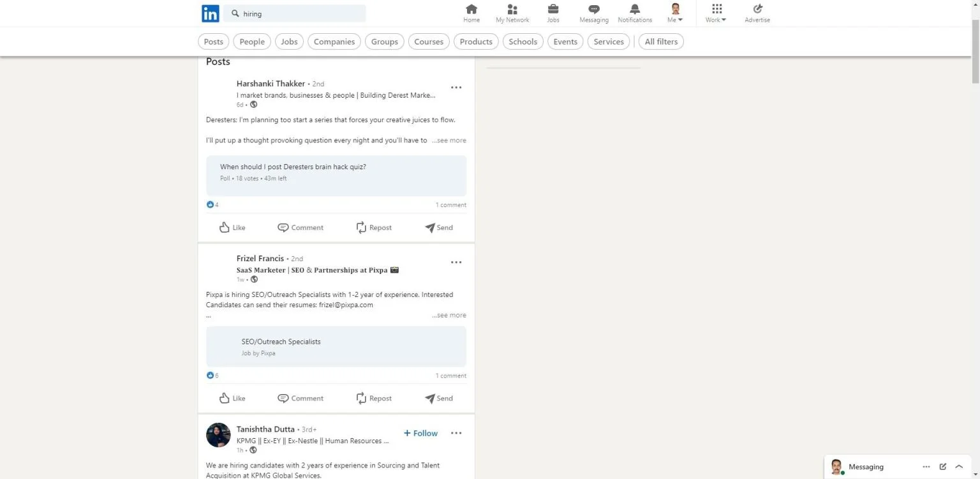Viewport: 980px width, 479px height.
Task: Click the Advertise icon
Action: coord(757,9)
